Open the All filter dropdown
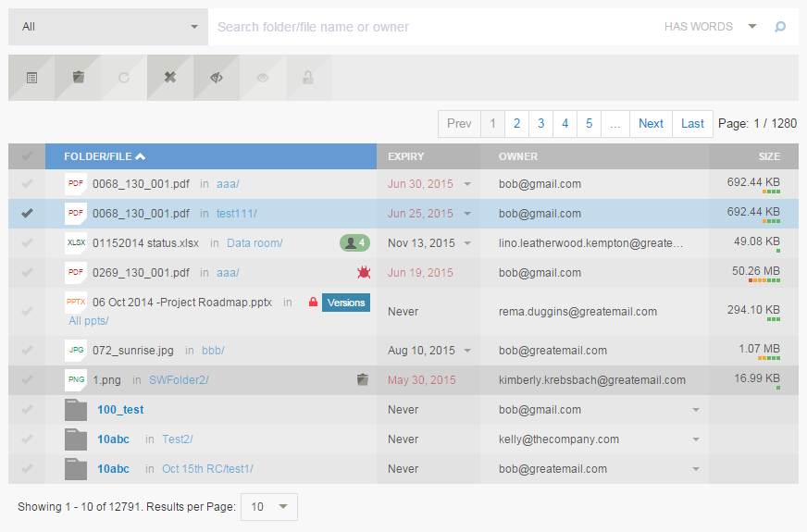 pos(108,27)
